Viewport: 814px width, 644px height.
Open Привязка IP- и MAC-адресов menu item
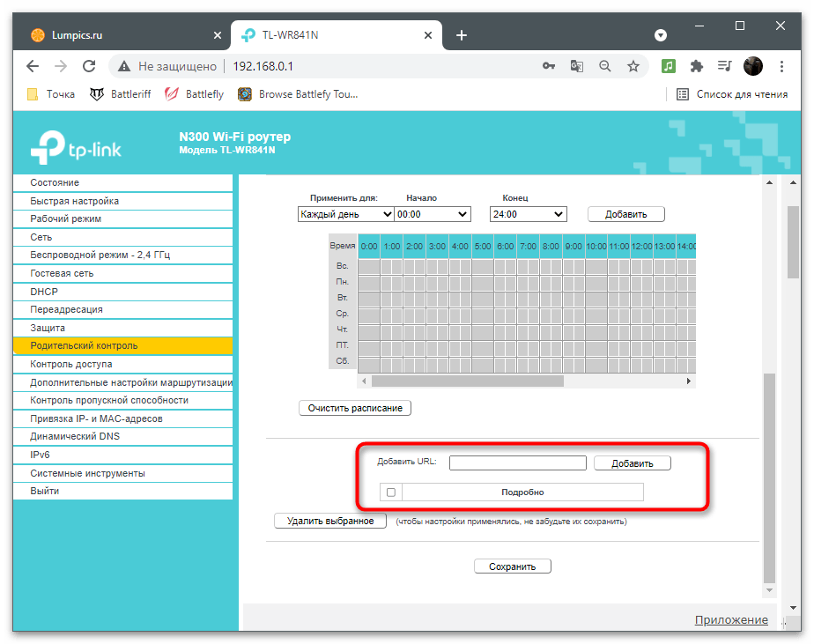122,418
